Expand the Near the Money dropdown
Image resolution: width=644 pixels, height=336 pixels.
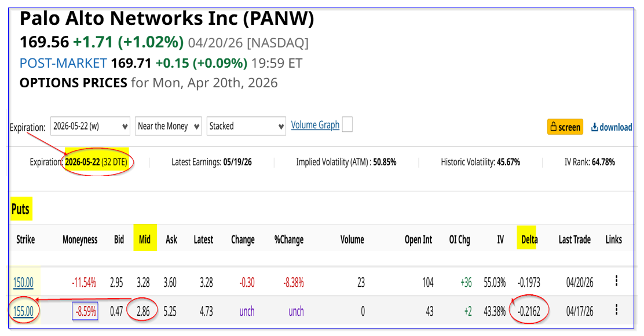pyautogui.click(x=169, y=126)
